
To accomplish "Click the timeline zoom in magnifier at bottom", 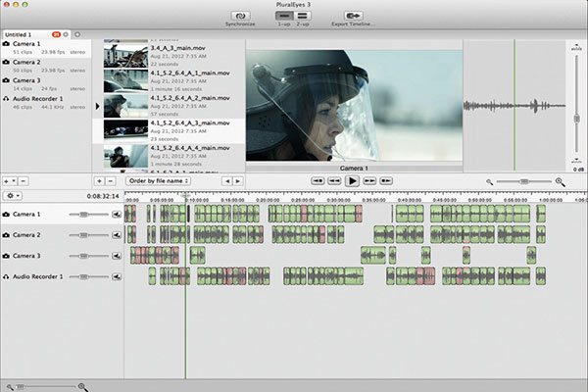I will pos(83,387).
